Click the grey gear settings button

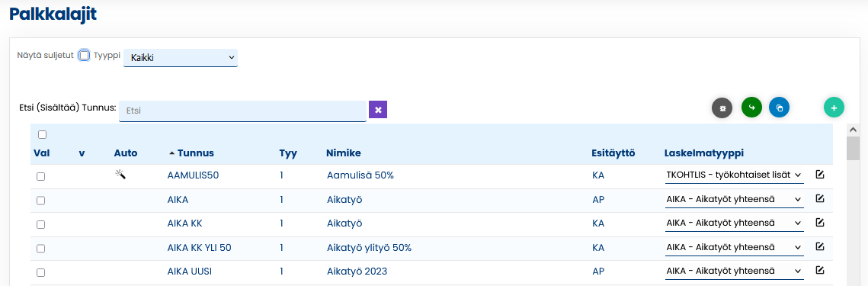(722, 108)
